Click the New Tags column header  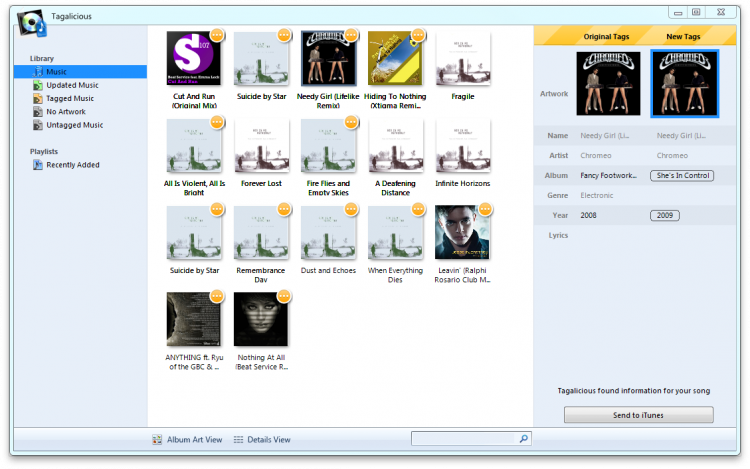[x=683, y=37]
